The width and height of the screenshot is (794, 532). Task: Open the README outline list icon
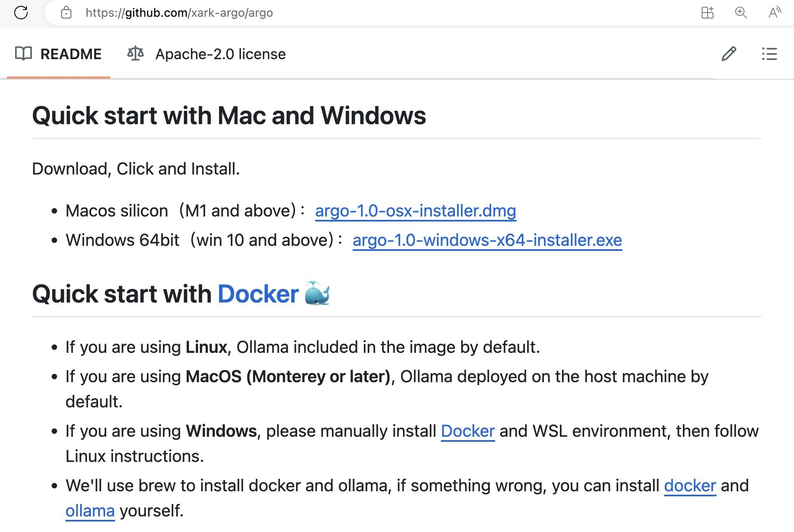coord(769,54)
